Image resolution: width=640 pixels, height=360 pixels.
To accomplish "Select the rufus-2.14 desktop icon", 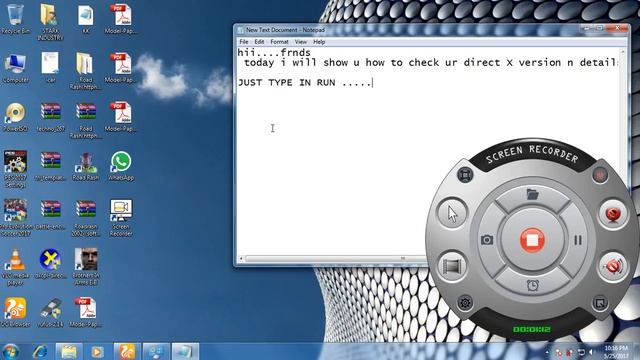I will click(x=50, y=313).
